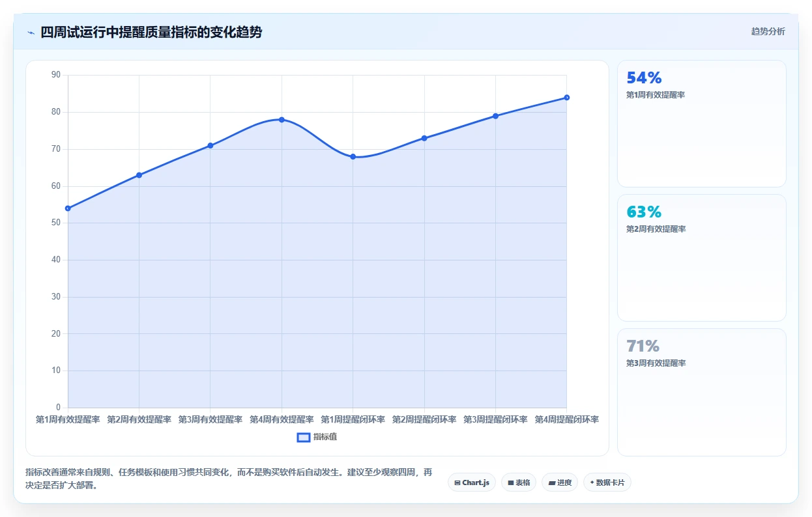Click the 指标值 legend label
This screenshot has height=517, width=812.
(x=325, y=437)
